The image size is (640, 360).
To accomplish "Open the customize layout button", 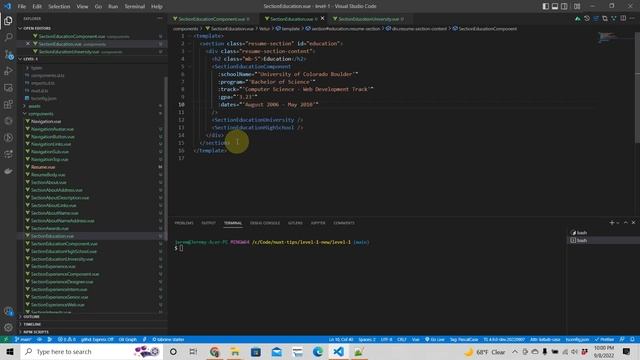I will (577, 6).
